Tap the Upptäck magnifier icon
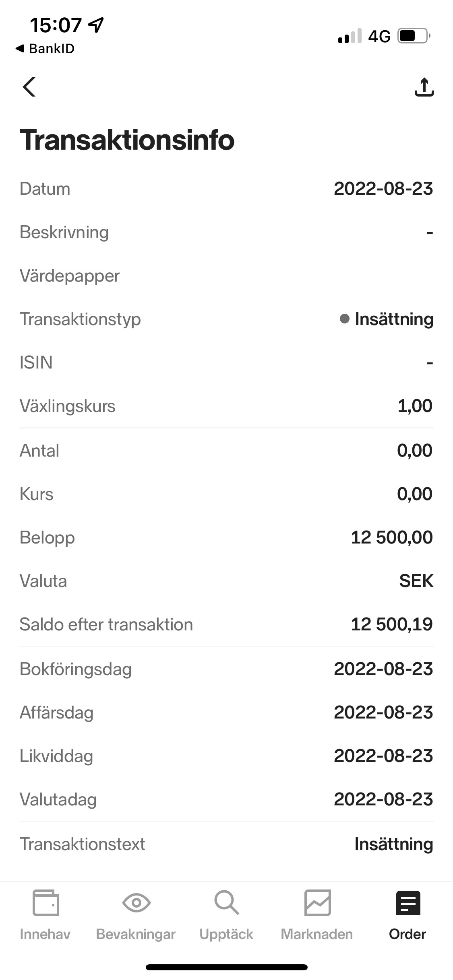Image resolution: width=453 pixels, height=980 pixels. coord(226,903)
